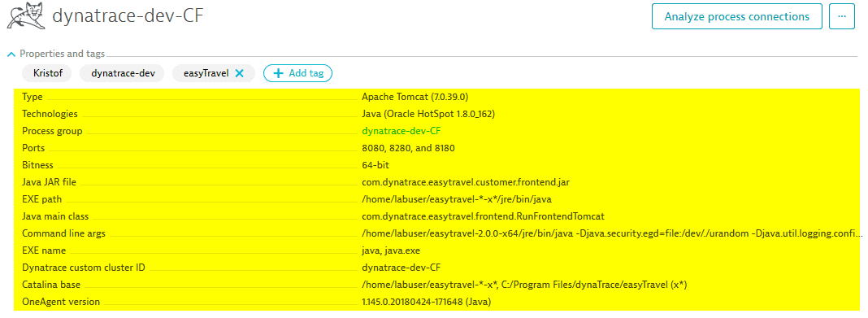The image size is (868, 318).
Task: Click the 64-bit value
Action: pos(376,165)
